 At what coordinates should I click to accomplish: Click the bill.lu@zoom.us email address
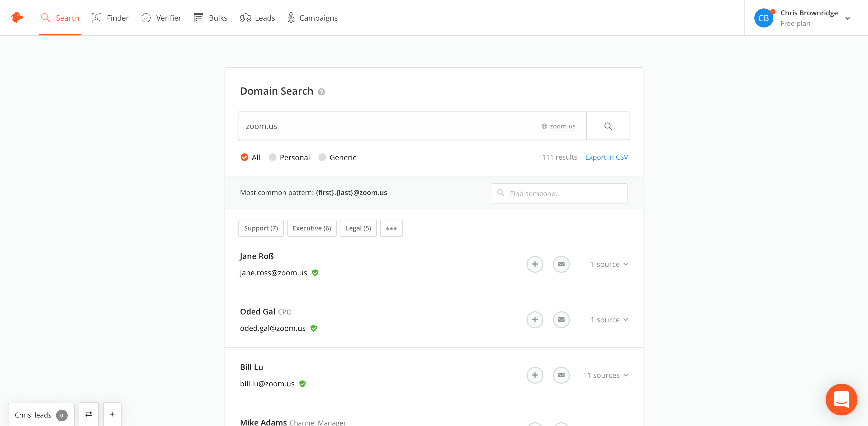pos(267,384)
